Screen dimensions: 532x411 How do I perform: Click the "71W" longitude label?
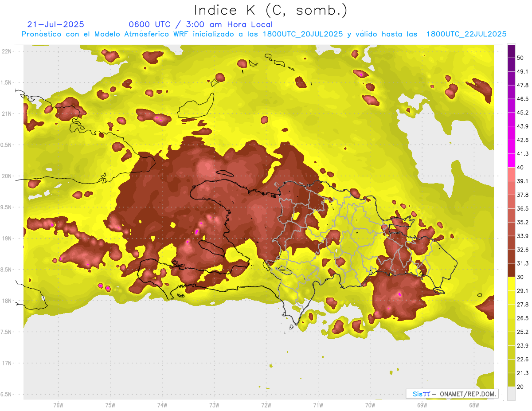pos(318,405)
